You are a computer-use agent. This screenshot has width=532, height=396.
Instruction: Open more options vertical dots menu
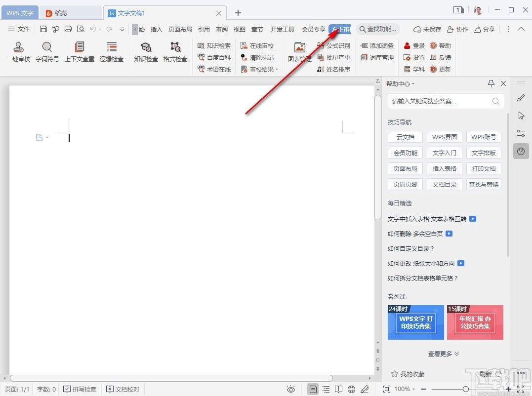[508, 29]
